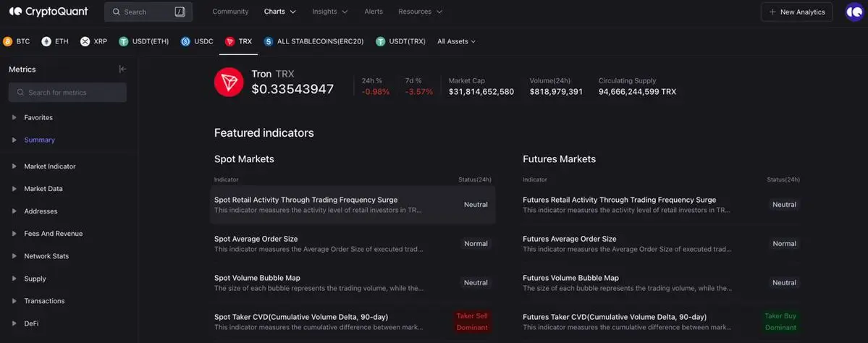Switch to the BTC asset tab
The width and height of the screenshot is (868, 343).
click(x=17, y=41)
